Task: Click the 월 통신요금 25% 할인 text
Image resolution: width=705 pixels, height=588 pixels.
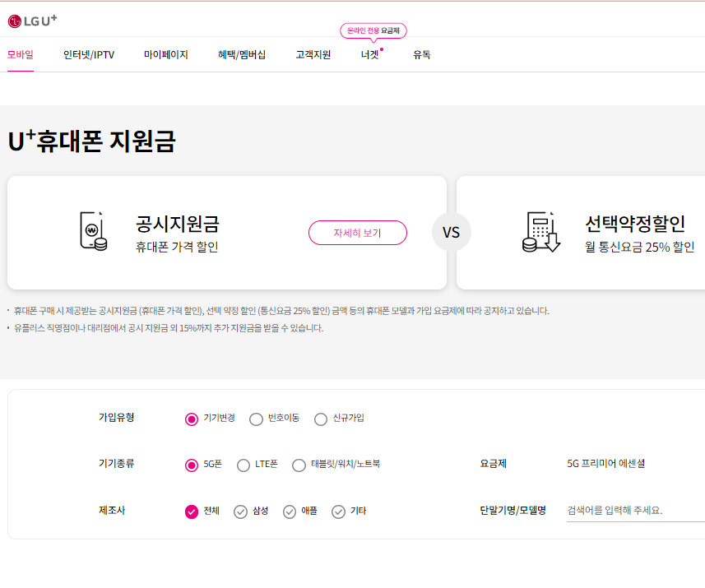Action: (x=639, y=247)
